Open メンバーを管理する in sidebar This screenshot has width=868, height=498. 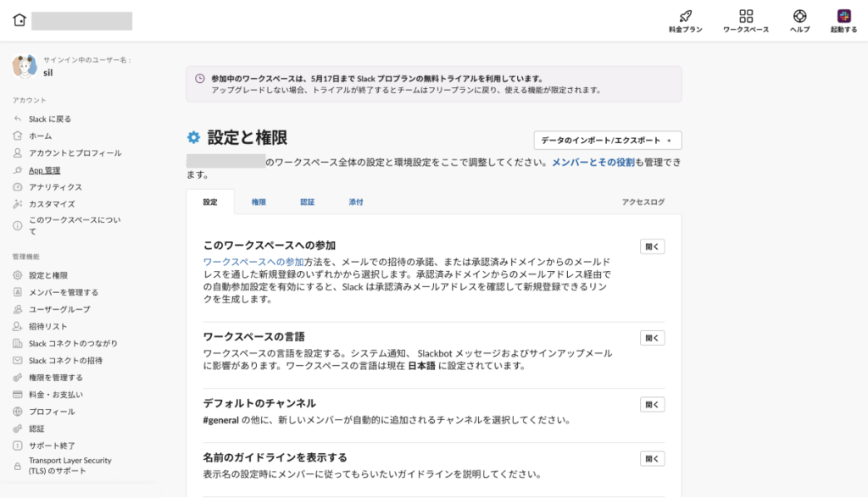[64, 292]
